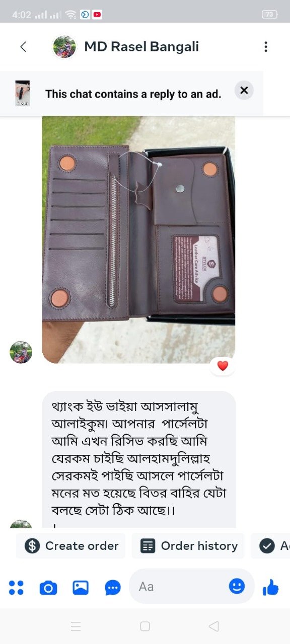Open the ad thumbnail in the banner
The width and height of the screenshot is (290, 644).
click(22, 94)
